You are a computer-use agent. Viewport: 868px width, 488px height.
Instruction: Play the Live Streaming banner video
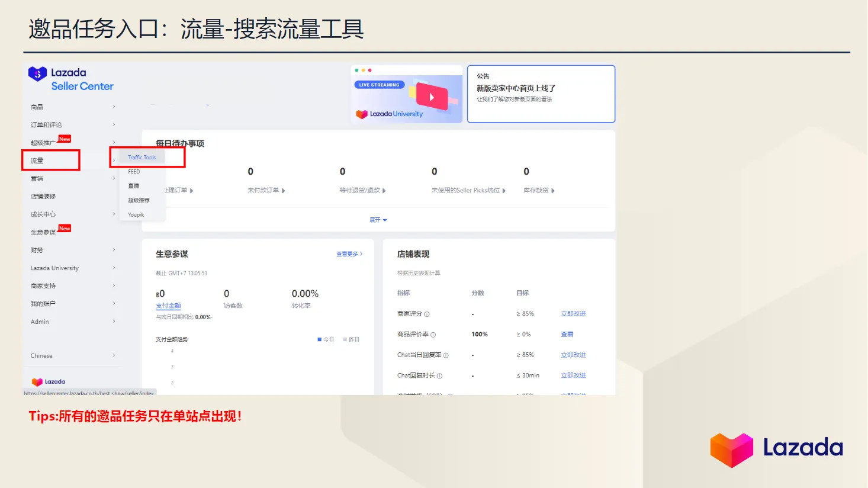coord(431,97)
